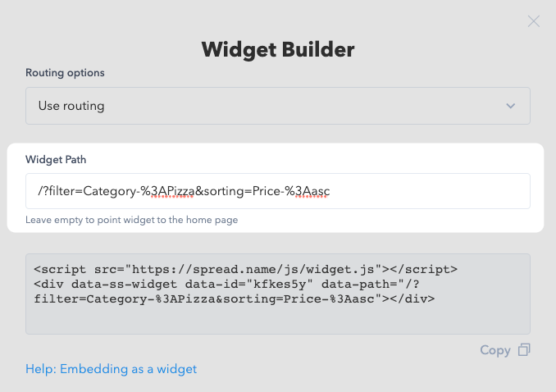556x392 pixels.
Task: Expand the routing chevron arrow
Action: 511,106
